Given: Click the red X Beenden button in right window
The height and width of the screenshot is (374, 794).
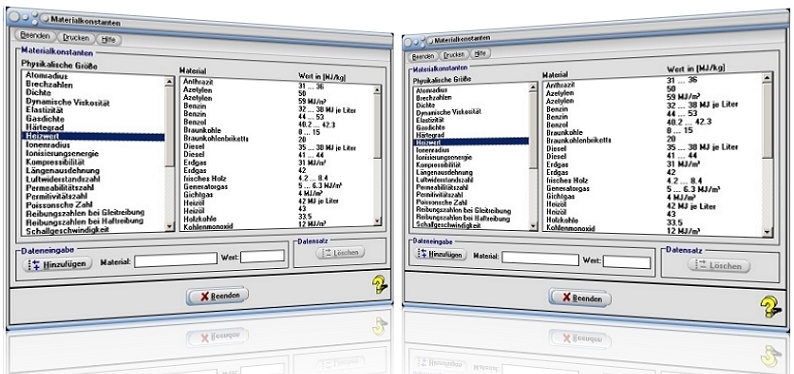Looking at the screenshot, I should (580, 298).
